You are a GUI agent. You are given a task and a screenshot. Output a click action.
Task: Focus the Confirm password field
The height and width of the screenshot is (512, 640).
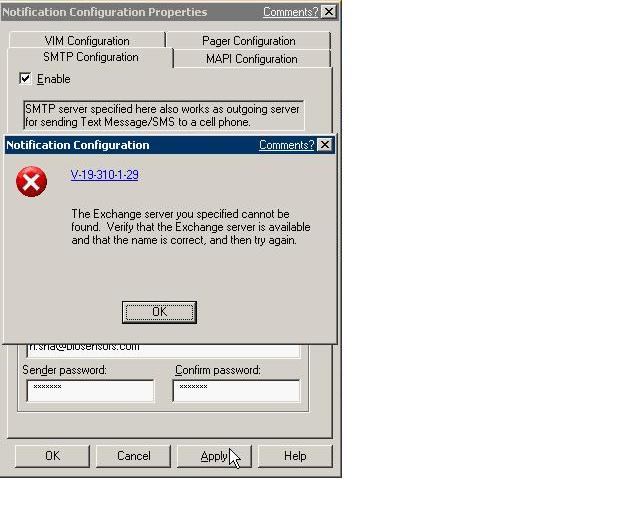pyautogui.click(x=236, y=389)
